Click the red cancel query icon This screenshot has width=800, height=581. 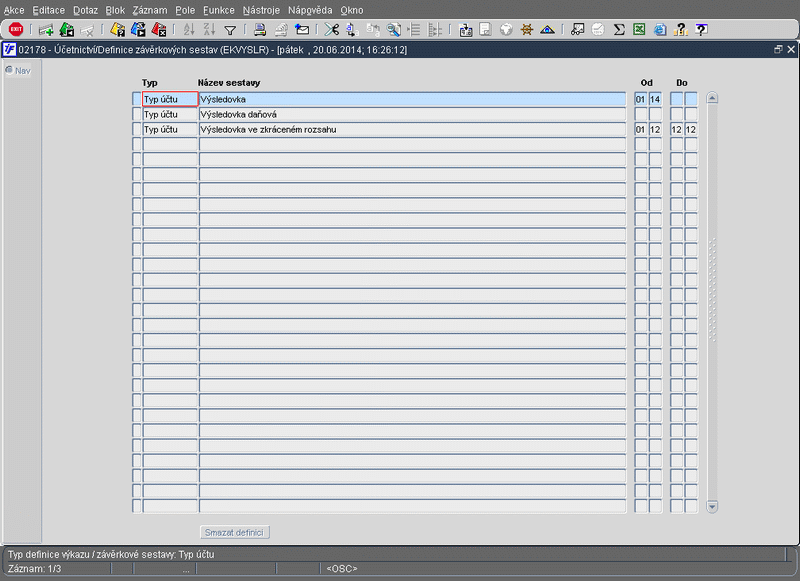(x=159, y=30)
